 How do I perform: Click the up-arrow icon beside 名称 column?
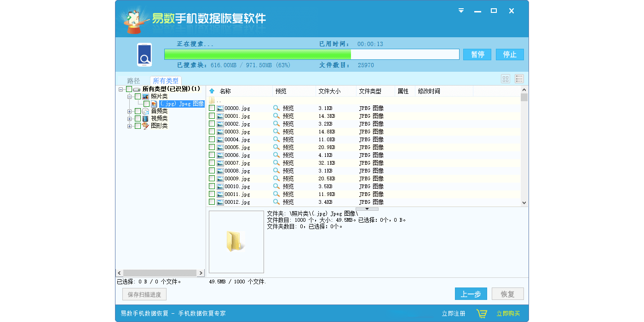[x=212, y=91]
